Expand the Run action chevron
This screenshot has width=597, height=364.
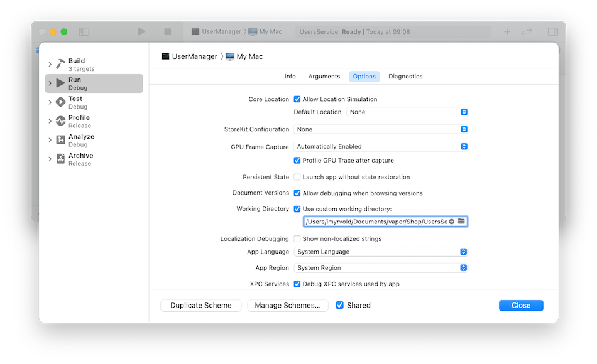(x=50, y=83)
